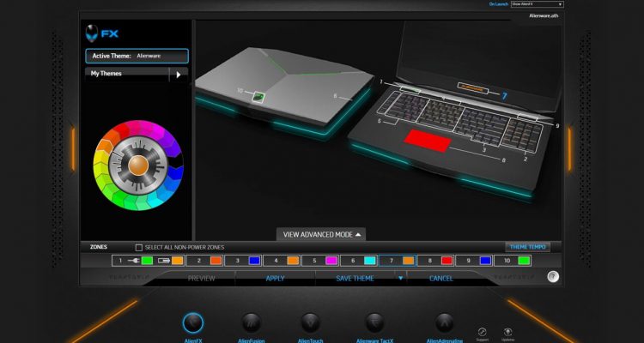Pick the zone 8 red swatch
The width and height of the screenshot is (644, 343).
447,261
